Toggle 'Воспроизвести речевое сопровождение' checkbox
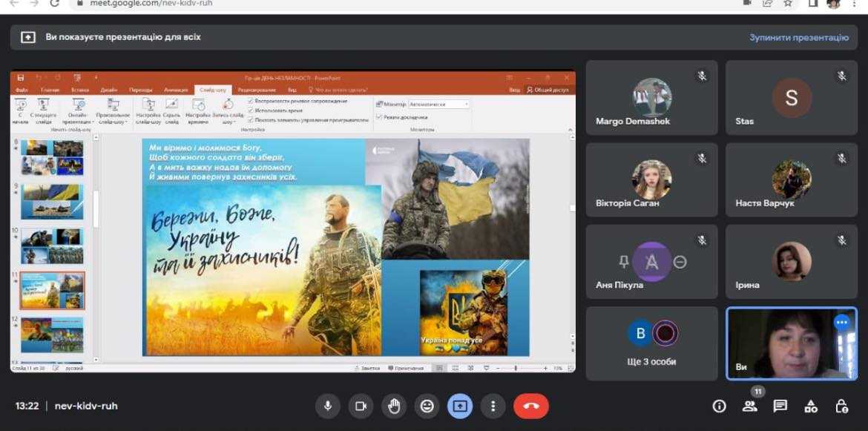The image size is (868, 431). click(251, 101)
